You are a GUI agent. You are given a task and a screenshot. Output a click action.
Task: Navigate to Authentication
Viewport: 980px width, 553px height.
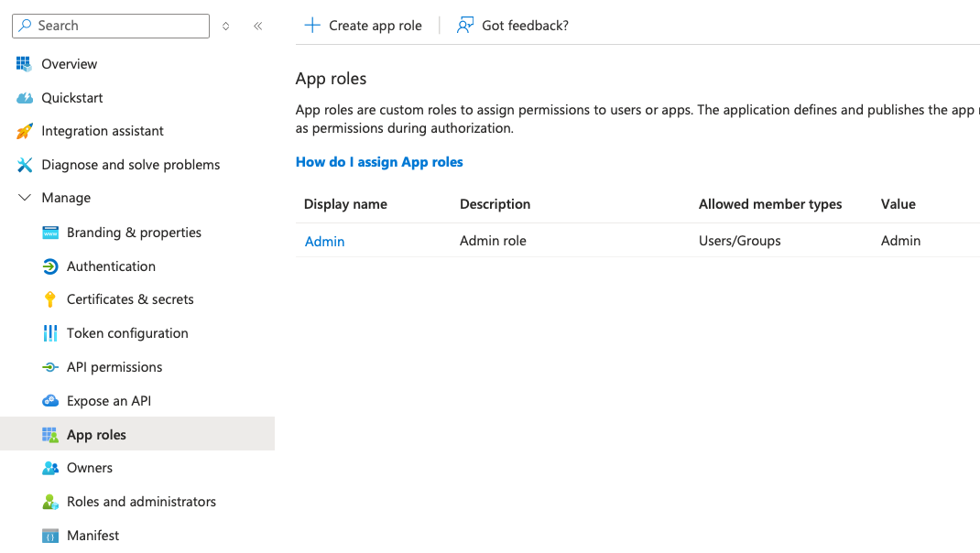tap(111, 266)
